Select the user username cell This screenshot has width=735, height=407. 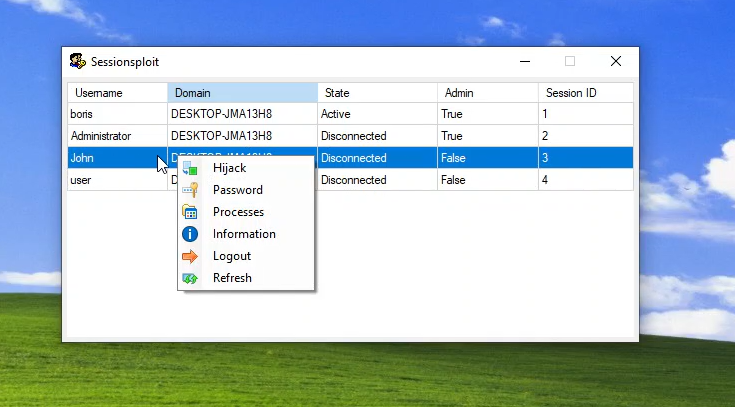click(x=118, y=180)
